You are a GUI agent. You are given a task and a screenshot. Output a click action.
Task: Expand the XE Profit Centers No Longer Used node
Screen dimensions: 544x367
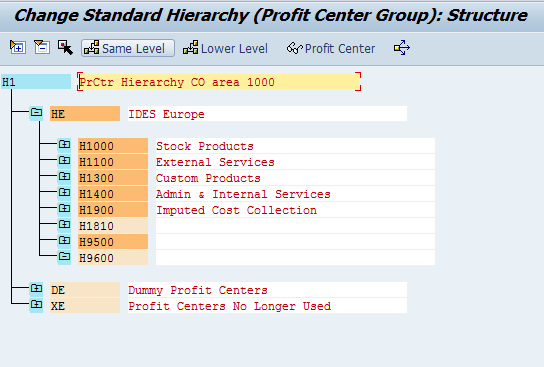tap(36, 305)
